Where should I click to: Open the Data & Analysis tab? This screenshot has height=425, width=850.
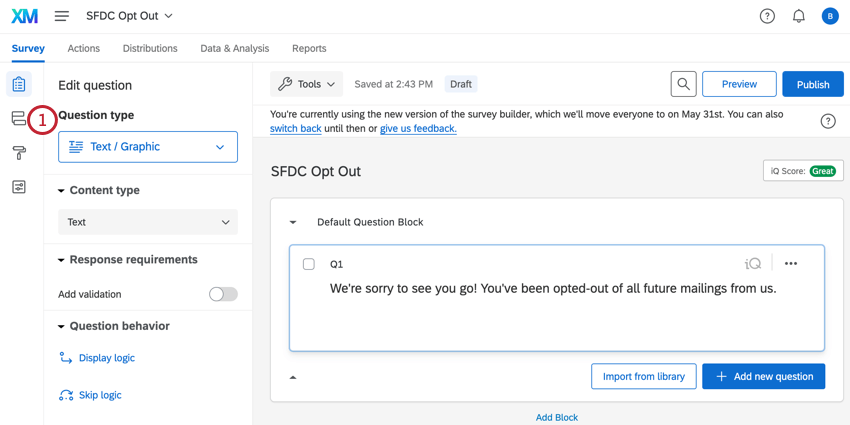pos(234,48)
